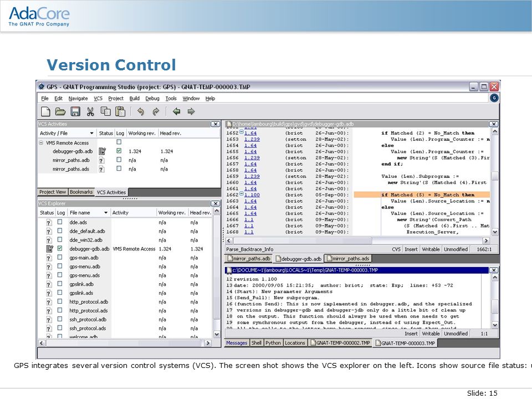
Task: Open the Activity / File column dropdown arrow
Action: pyautogui.click(x=91, y=134)
